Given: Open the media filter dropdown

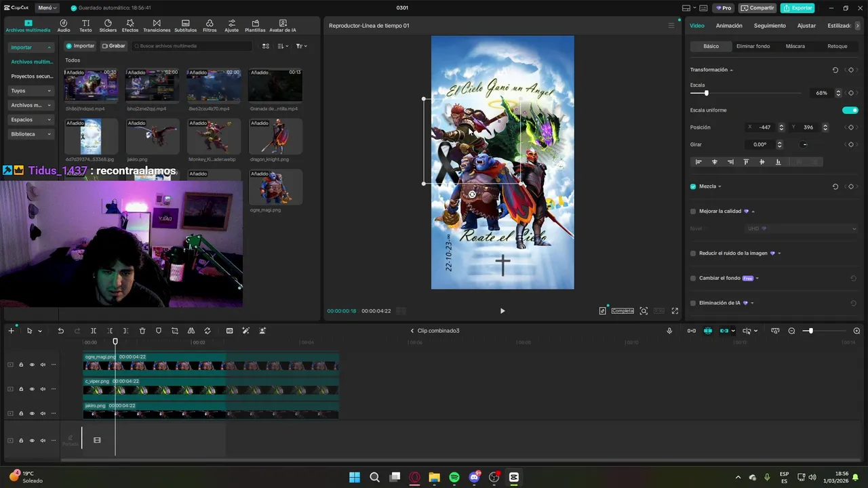Looking at the screenshot, I should [301, 46].
